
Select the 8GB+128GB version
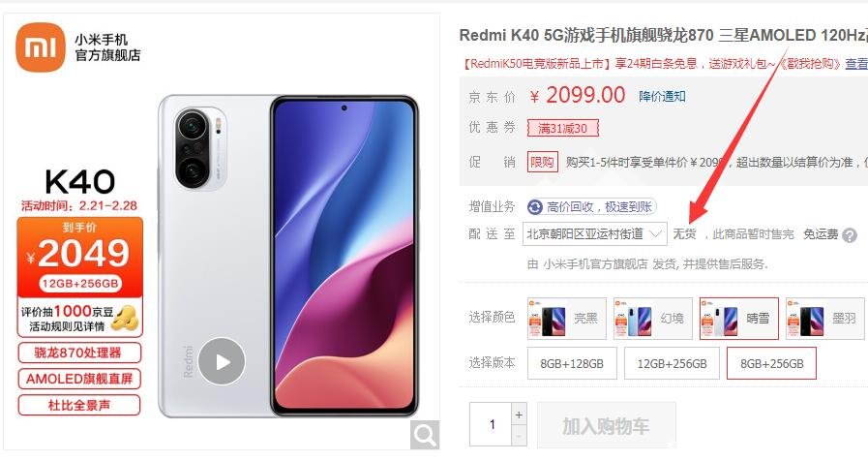click(572, 363)
